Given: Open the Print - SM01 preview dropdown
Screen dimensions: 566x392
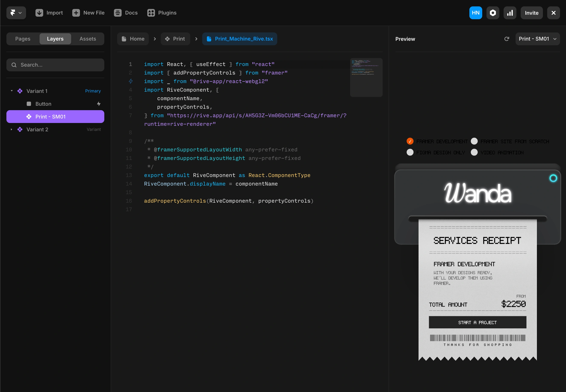Looking at the screenshot, I should (x=538, y=39).
